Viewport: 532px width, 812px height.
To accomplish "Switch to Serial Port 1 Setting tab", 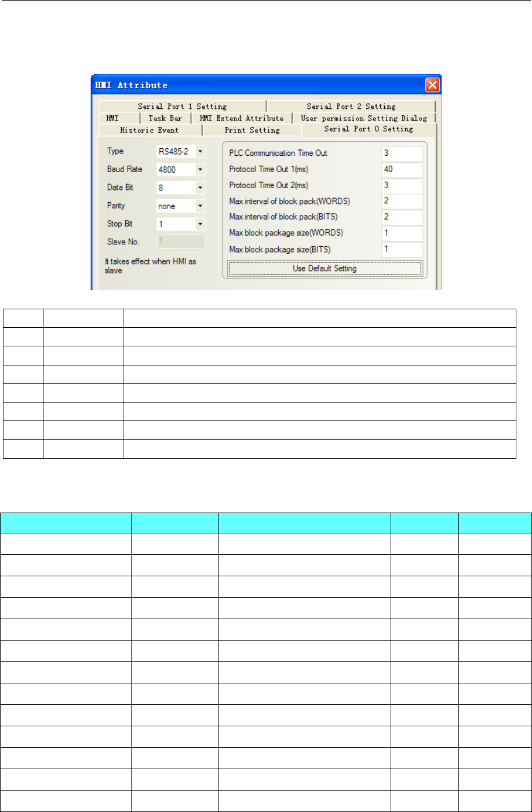I will coord(183,107).
